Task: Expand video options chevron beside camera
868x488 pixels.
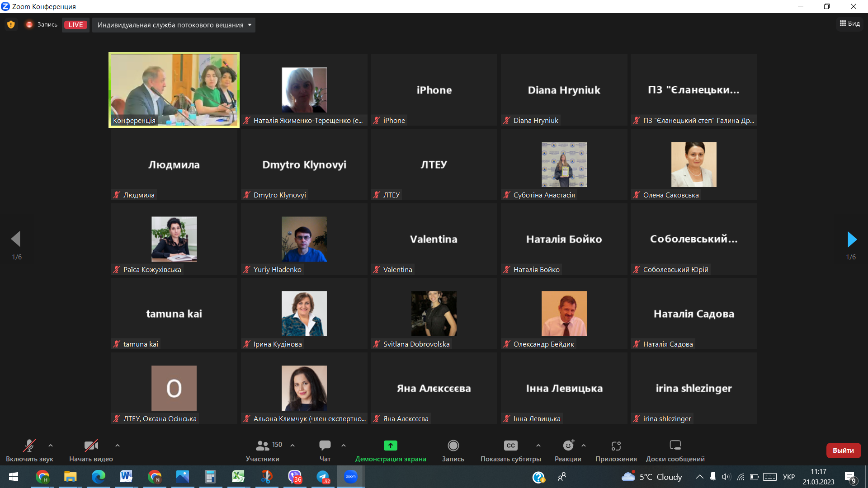Action: pos(118,446)
